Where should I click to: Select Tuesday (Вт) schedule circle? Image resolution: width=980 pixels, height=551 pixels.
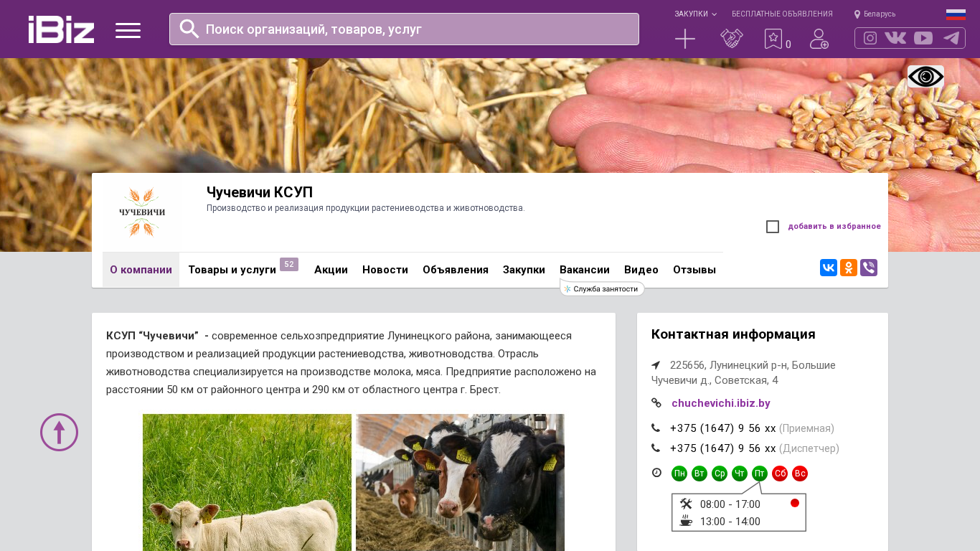[x=699, y=474]
